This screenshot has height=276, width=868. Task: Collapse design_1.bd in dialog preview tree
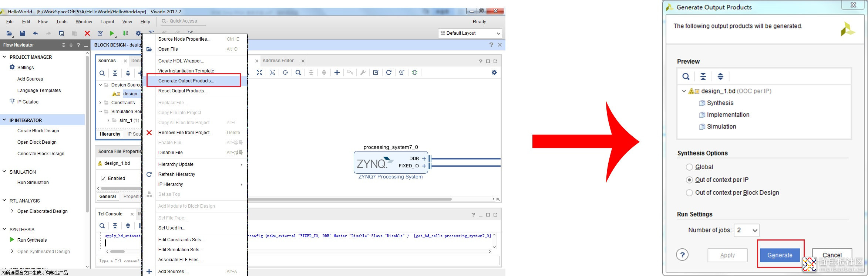(x=684, y=91)
